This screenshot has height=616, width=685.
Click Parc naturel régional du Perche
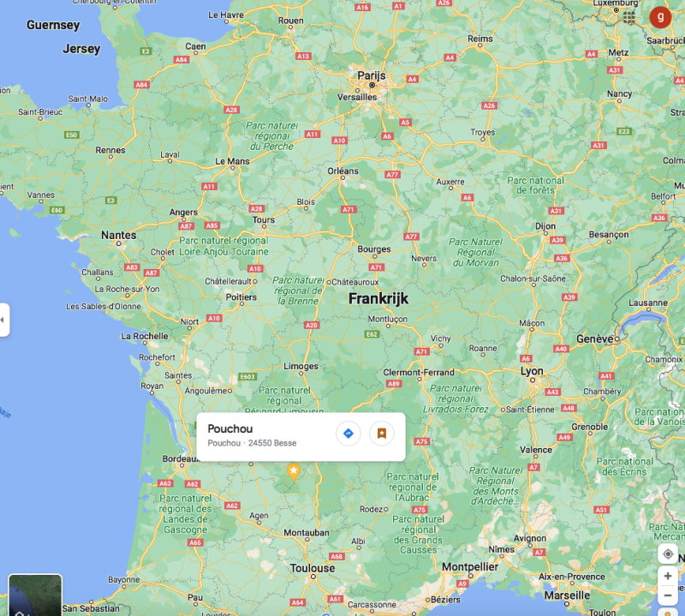coord(271,136)
